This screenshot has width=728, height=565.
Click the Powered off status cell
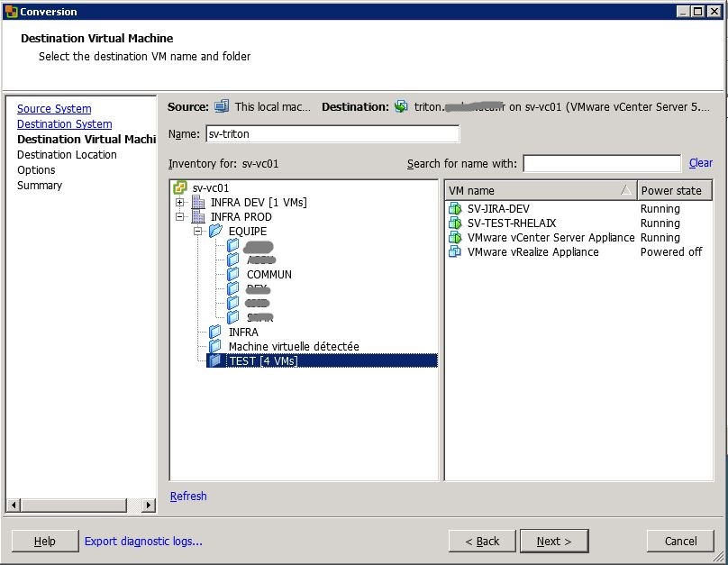point(671,251)
